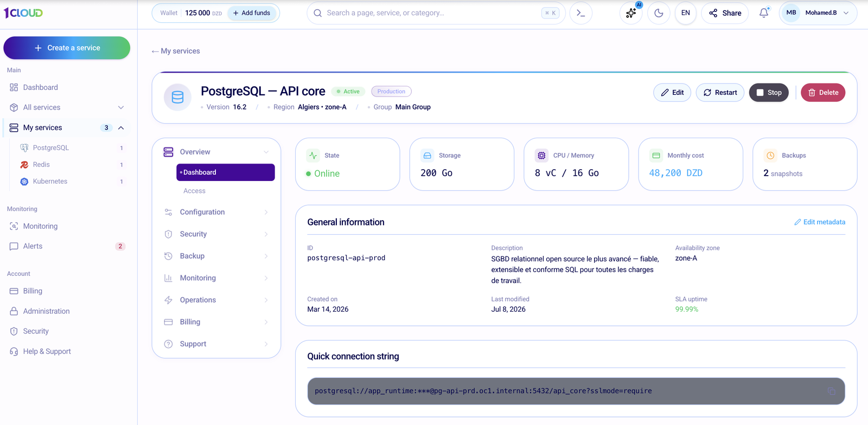This screenshot has width=868, height=425.
Task: Restart the PostgreSQL service
Action: pos(720,93)
